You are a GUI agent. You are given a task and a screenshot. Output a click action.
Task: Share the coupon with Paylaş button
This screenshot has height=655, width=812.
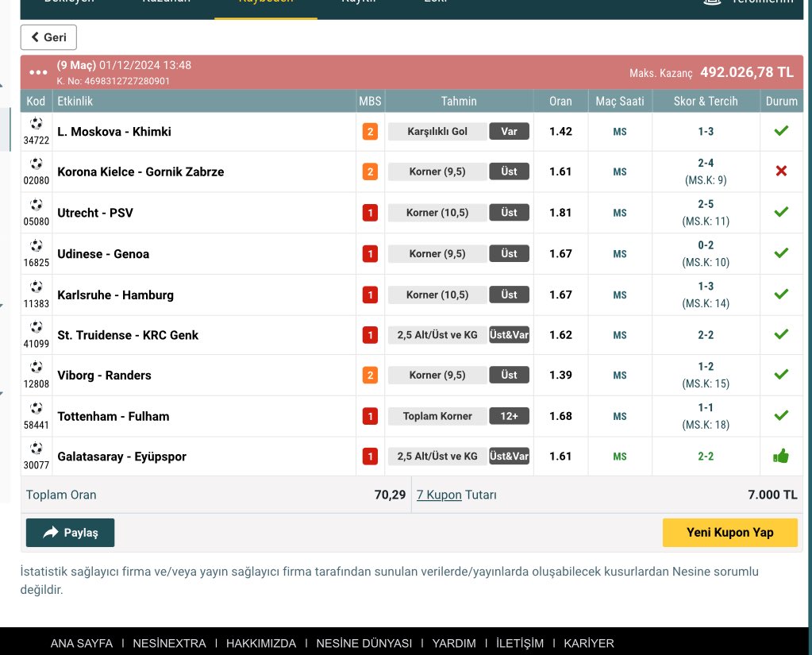[x=70, y=532]
